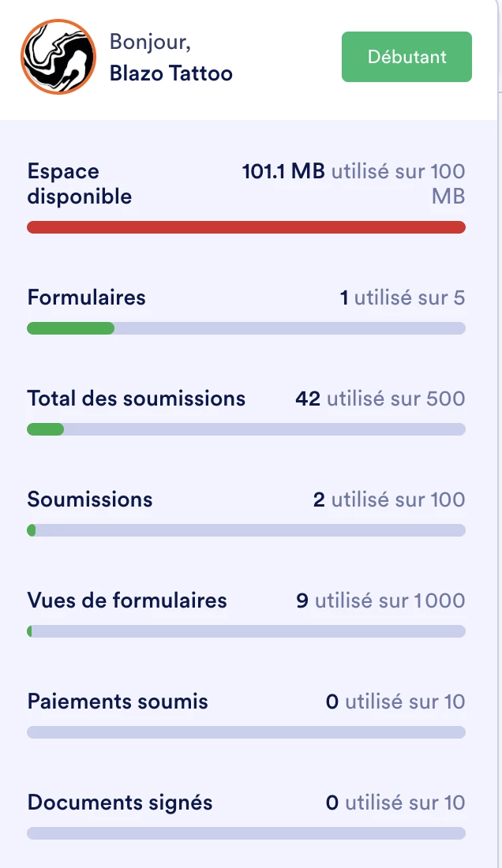
Task: Click the Blazo Tattoo profile logo
Action: pyautogui.click(x=58, y=56)
